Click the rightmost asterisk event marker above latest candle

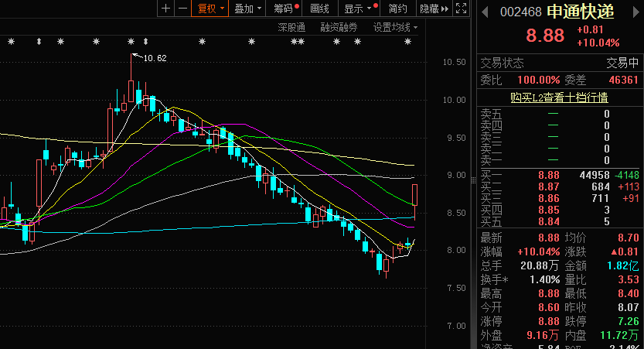[x=408, y=42]
